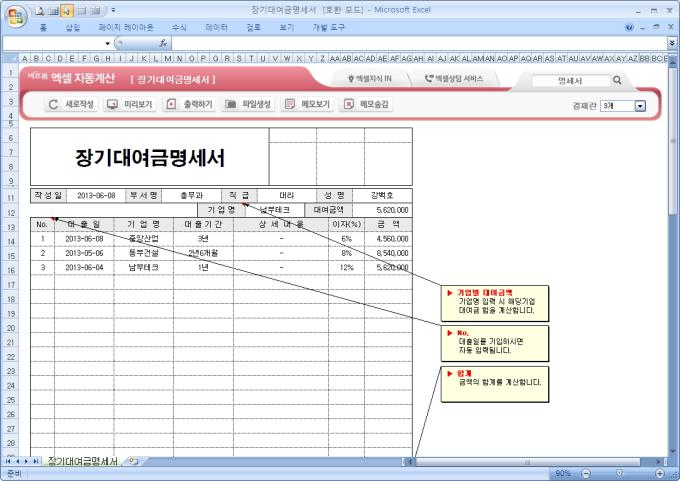The image size is (680, 481).
Task: Select the 작성일 value 2013-06-08
Action: point(96,196)
